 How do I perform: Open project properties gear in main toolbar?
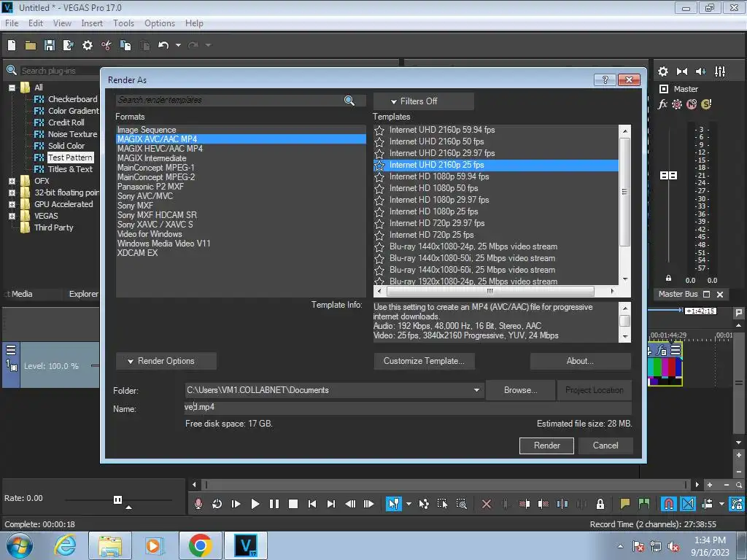[x=88, y=45]
